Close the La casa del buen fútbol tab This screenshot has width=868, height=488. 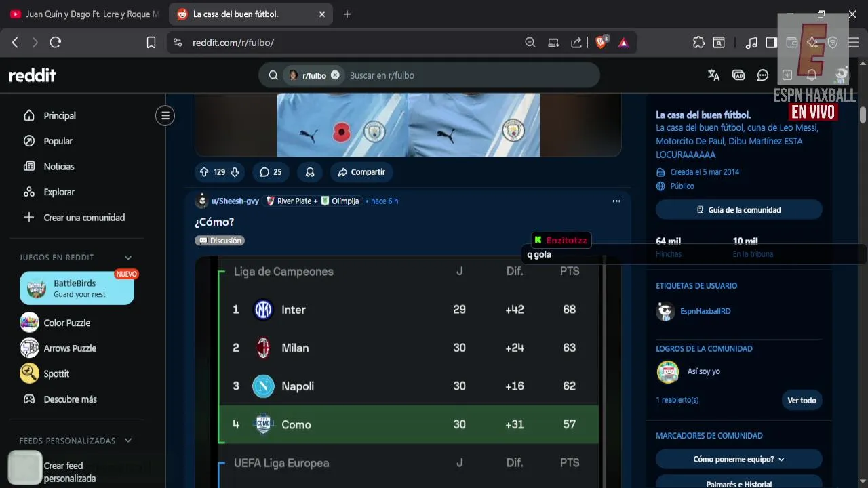click(322, 14)
